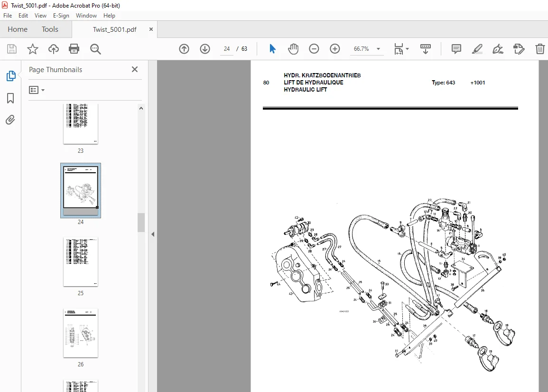
Task: Click the HYDRAULIC LIFT heading text
Action: click(306, 90)
